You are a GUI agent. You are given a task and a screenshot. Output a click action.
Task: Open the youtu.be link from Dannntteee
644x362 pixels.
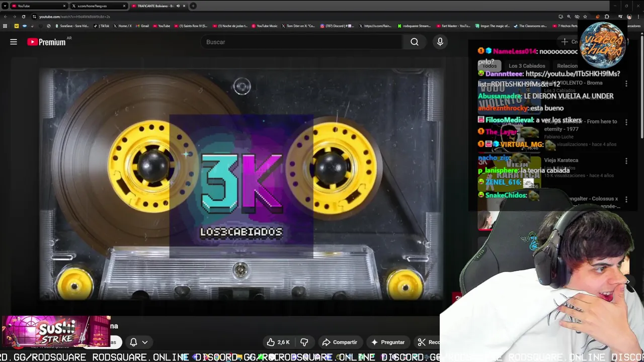(549, 79)
